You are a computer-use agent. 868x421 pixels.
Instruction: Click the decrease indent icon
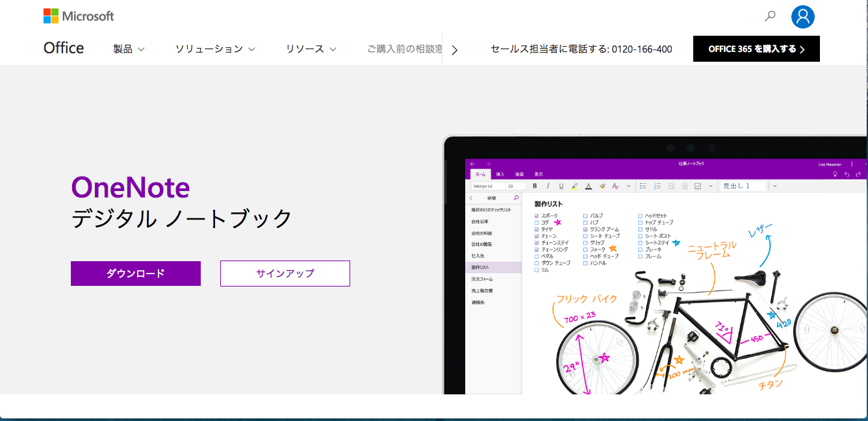671,186
